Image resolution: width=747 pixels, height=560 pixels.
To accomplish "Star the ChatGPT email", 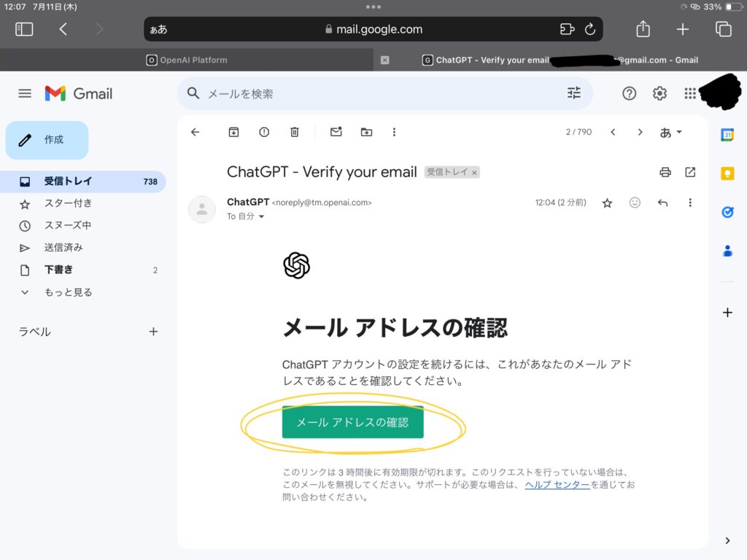I will pyautogui.click(x=607, y=203).
